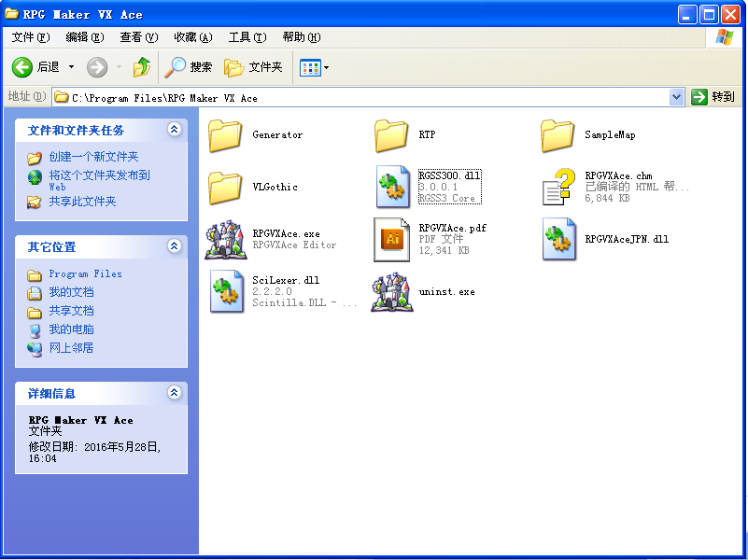Expand the address bar dropdown
This screenshot has width=748, height=560.
(676, 97)
